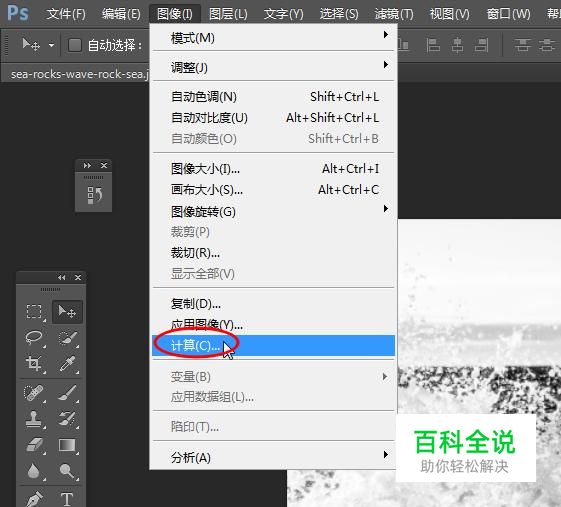Click the 图像(I) menu title
561x507 pixels.
coord(175,14)
